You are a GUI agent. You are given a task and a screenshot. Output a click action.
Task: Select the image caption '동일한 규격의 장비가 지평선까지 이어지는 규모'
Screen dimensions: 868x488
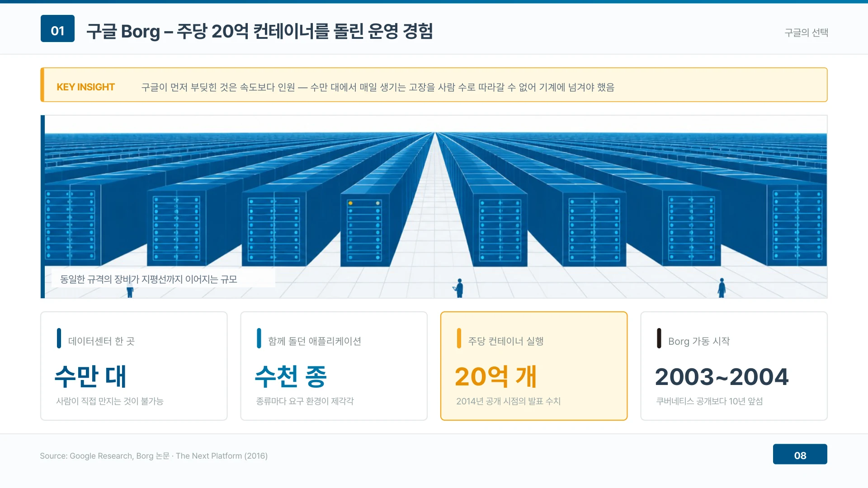pyautogui.click(x=149, y=279)
